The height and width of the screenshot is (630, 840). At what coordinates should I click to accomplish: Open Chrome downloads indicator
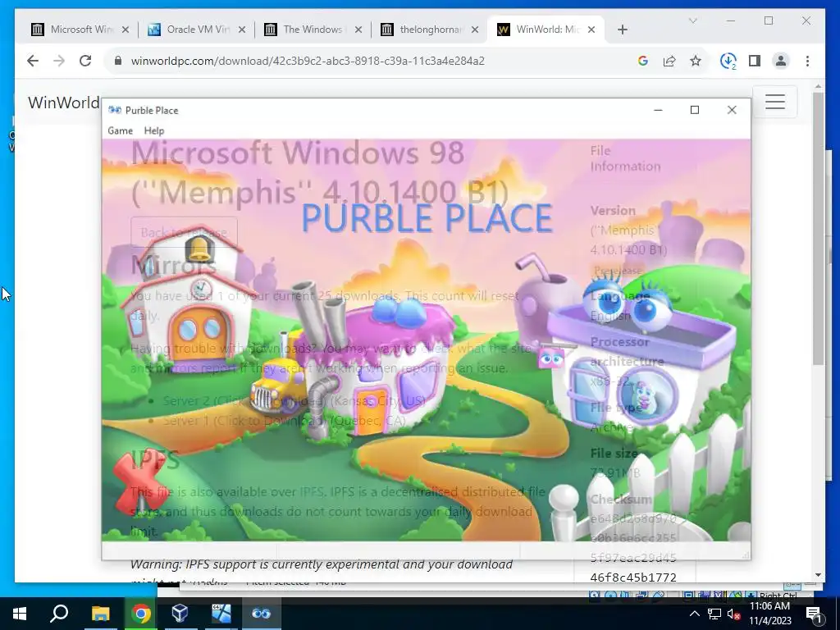(x=728, y=61)
